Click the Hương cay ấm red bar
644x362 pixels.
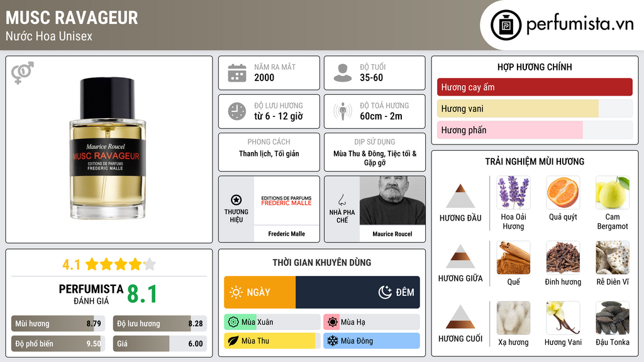(535, 87)
